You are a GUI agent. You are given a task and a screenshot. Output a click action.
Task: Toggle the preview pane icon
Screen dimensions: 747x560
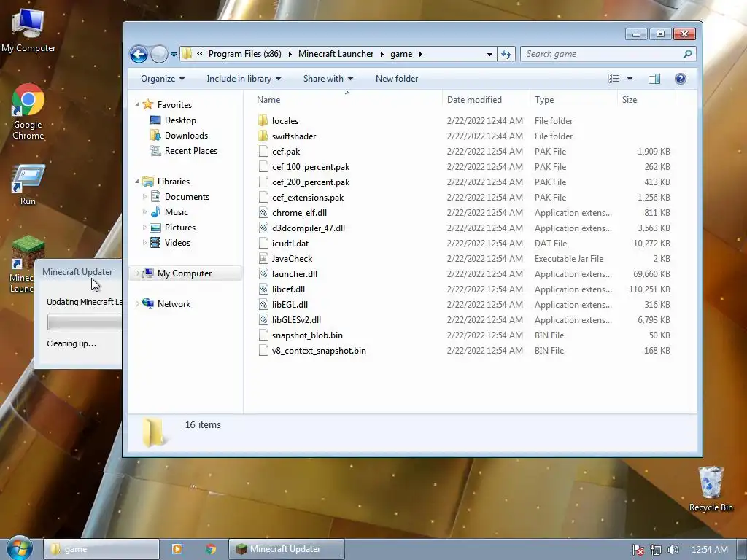pyautogui.click(x=654, y=79)
